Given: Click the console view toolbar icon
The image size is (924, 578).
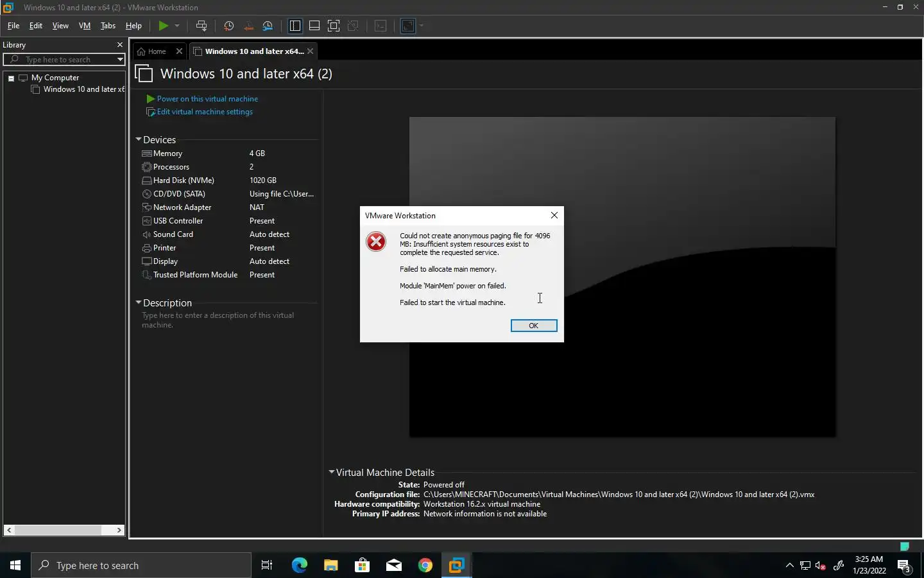Looking at the screenshot, I should (x=381, y=26).
